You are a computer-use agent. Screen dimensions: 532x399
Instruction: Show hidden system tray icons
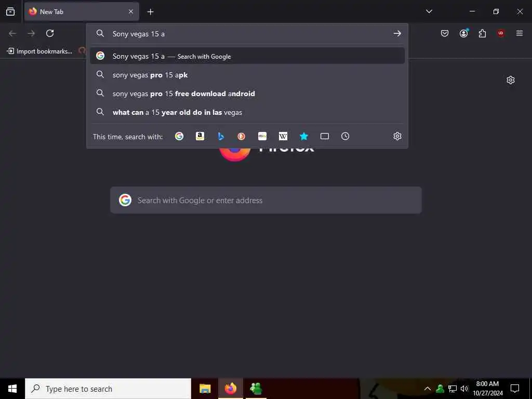coord(428,389)
